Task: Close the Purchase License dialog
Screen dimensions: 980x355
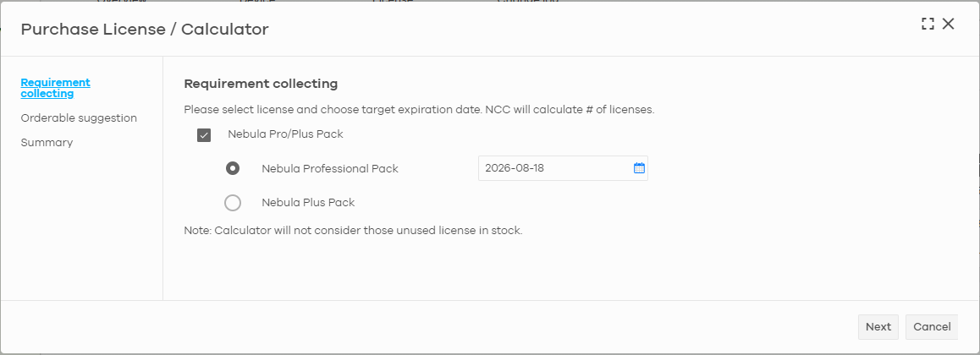Action: pyautogui.click(x=948, y=25)
